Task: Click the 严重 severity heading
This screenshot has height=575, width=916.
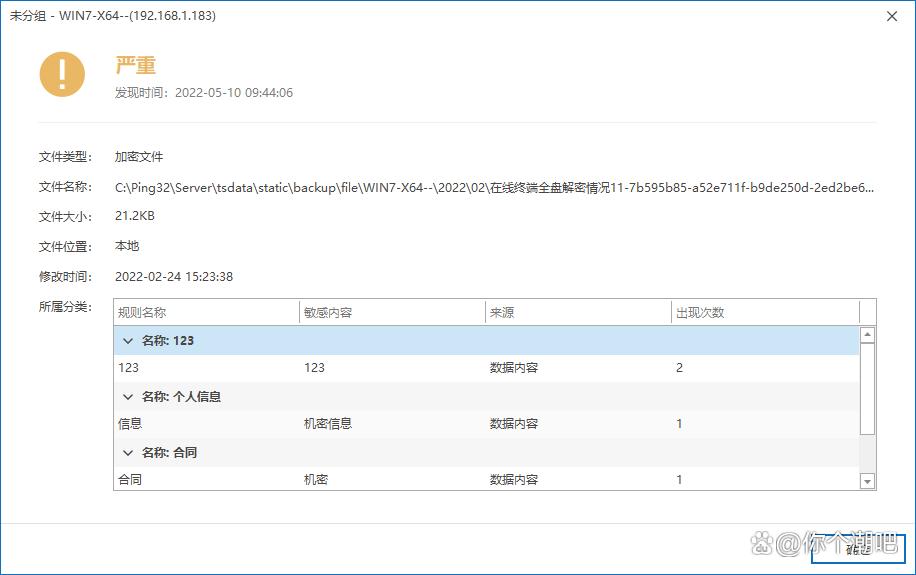Action: (x=136, y=65)
